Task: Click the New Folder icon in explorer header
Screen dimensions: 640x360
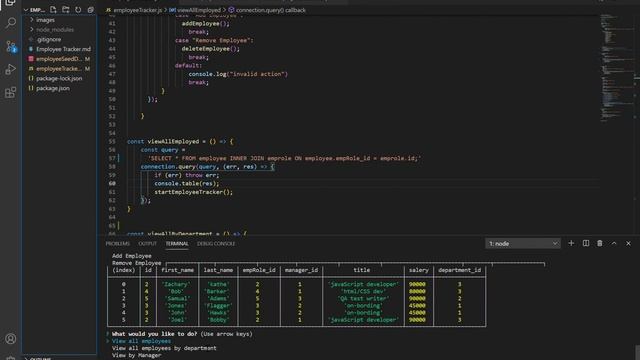Action: (66, 9)
